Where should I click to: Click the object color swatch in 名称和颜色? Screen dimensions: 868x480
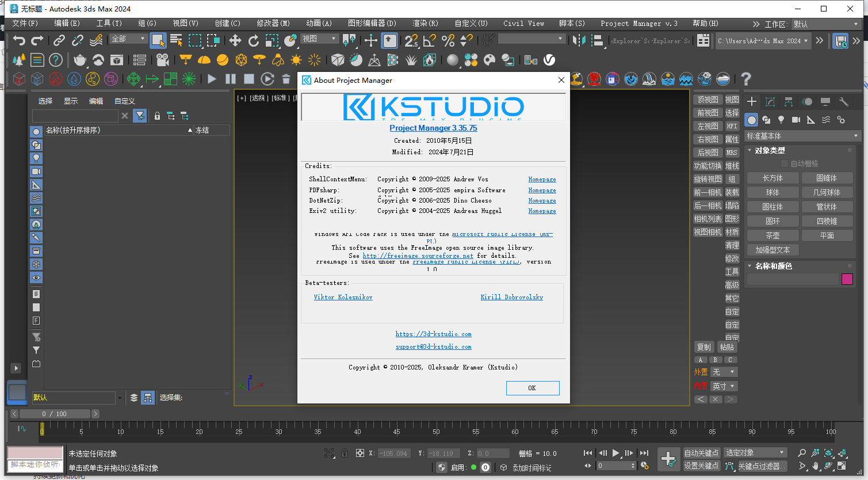tap(847, 279)
